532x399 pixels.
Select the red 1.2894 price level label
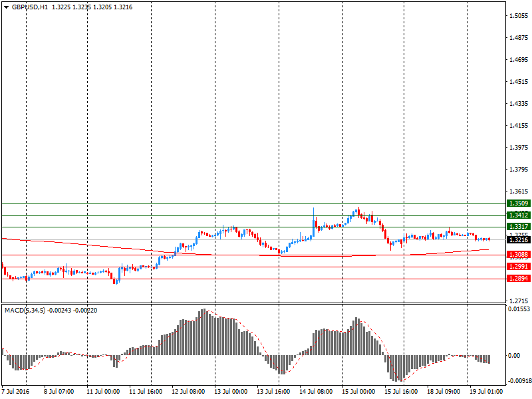tap(519, 279)
